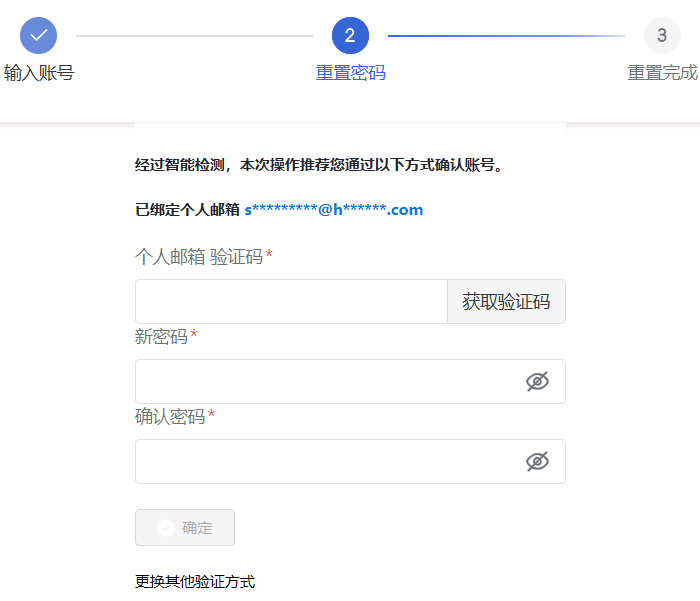The height and width of the screenshot is (601, 700).
Task: Click the 经过智能检测 instruction text
Action: 318,165
